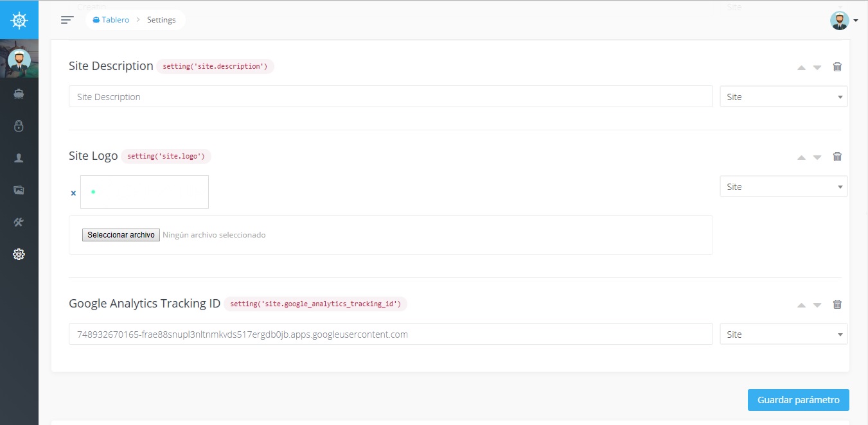868x425 pixels.
Task: Open the hamburger menu beside the breadcrumb
Action: click(67, 19)
